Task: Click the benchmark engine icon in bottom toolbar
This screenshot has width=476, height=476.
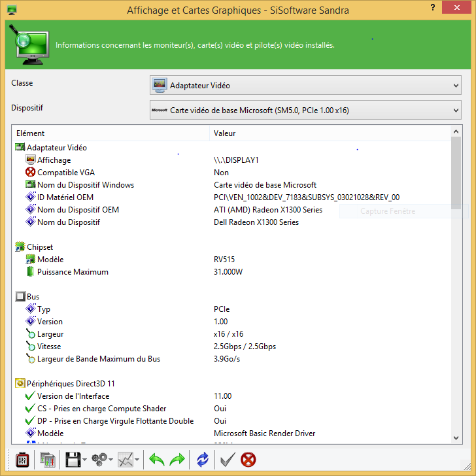Action: coord(22,460)
